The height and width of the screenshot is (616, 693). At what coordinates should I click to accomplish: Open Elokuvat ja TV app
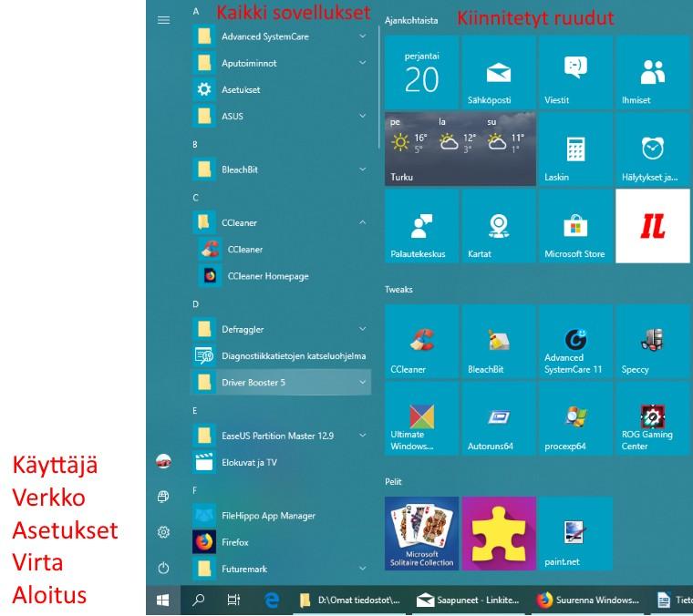pyautogui.click(x=281, y=462)
